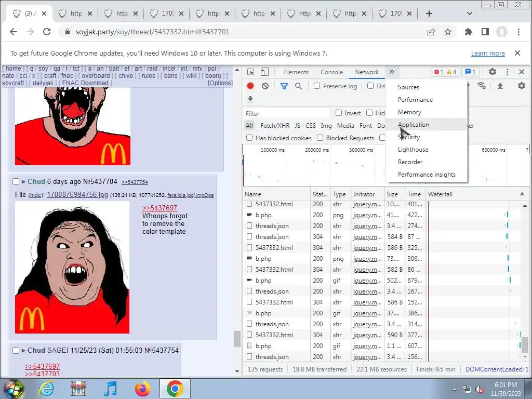This screenshot has width=532, height=399.
Task: Click the volume tray icon
Action: [x=480, y=390]
